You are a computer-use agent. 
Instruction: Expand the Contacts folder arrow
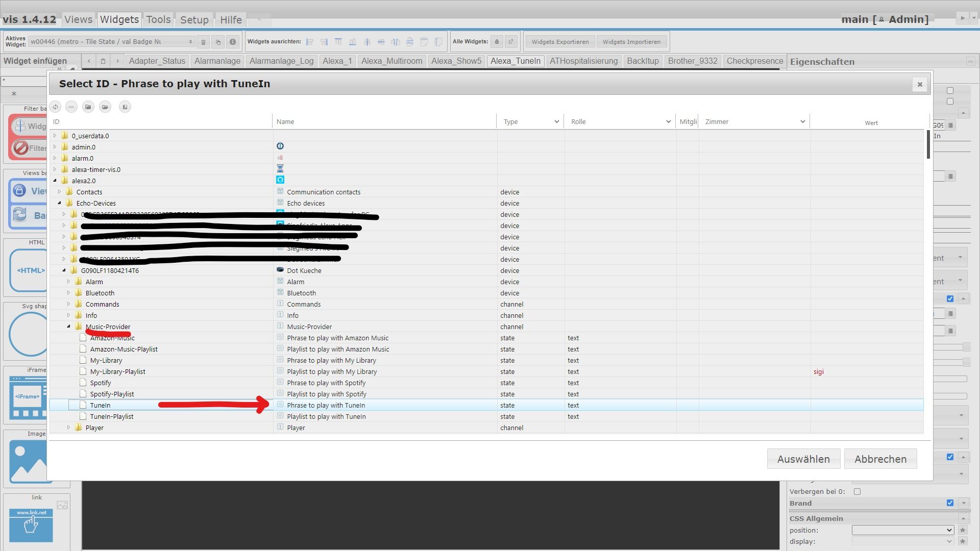pyautogui.click(x=60, y=192)
